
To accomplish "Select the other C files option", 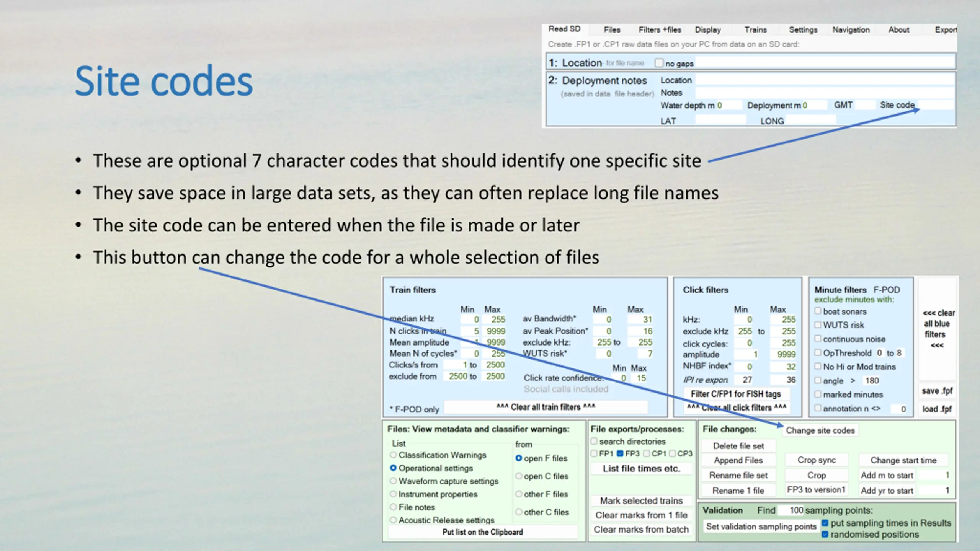I will 519,512.
